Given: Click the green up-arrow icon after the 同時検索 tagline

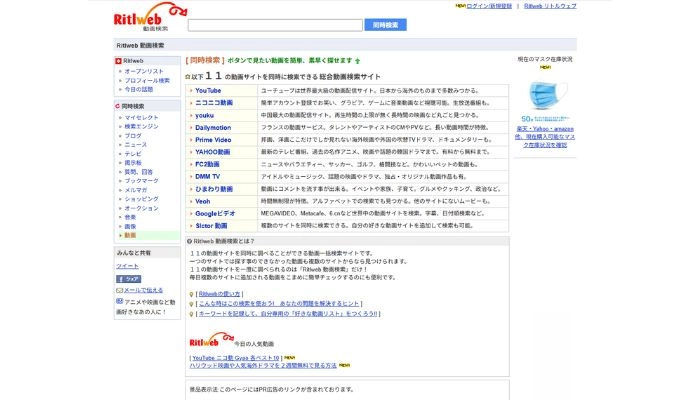Looking at the screenshot, I should [358, 61].
